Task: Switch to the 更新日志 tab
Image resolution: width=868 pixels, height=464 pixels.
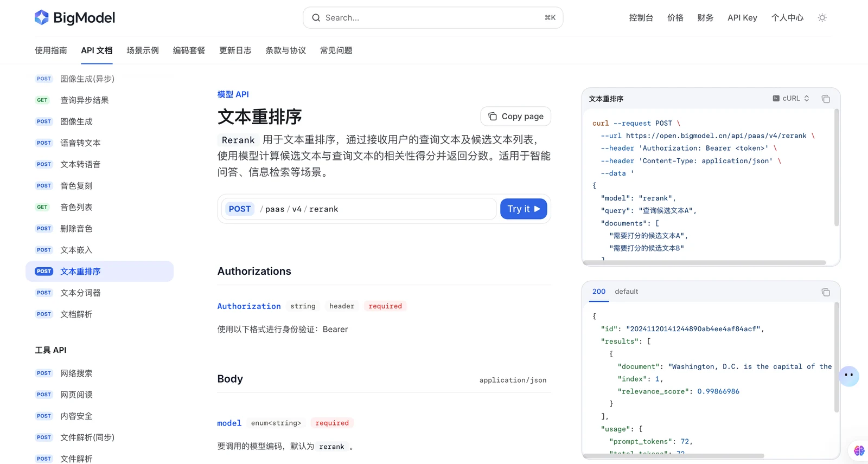Action: click(235, 50)
